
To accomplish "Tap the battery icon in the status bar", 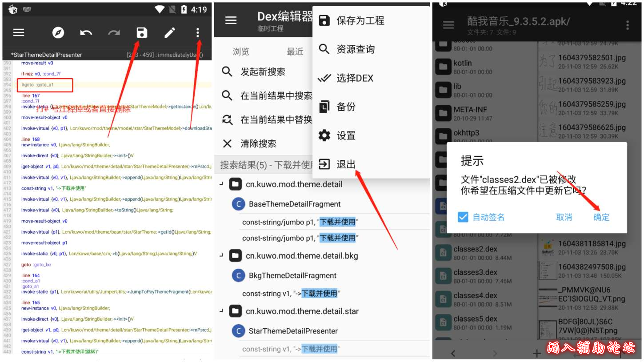I will coord(184,9).
